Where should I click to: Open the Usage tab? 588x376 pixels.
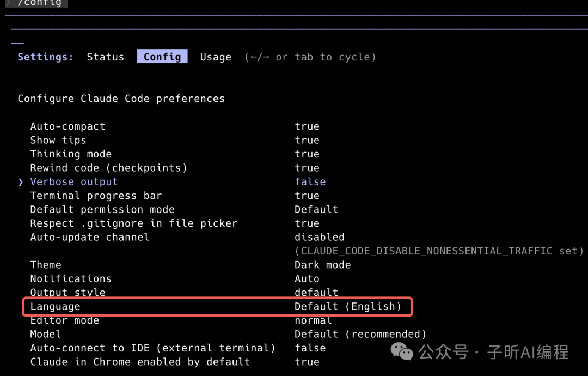216,57
